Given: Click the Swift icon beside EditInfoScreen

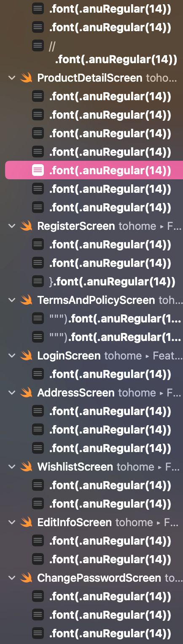Looking at the screenshot, I should click(27, 522).
